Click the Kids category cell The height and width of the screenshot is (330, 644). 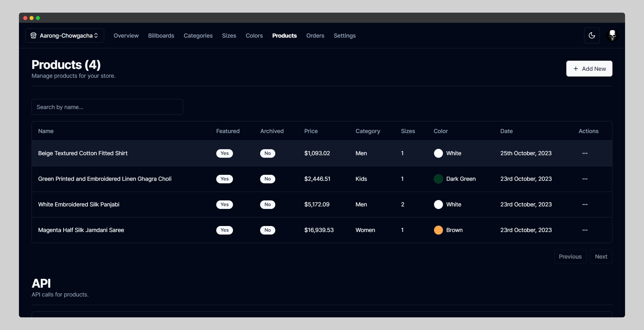click(x=361, y=179)
